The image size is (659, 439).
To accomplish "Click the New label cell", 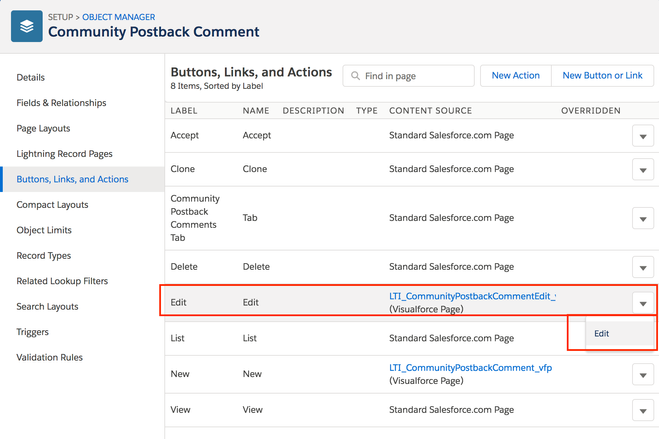I will pos(180,374).
